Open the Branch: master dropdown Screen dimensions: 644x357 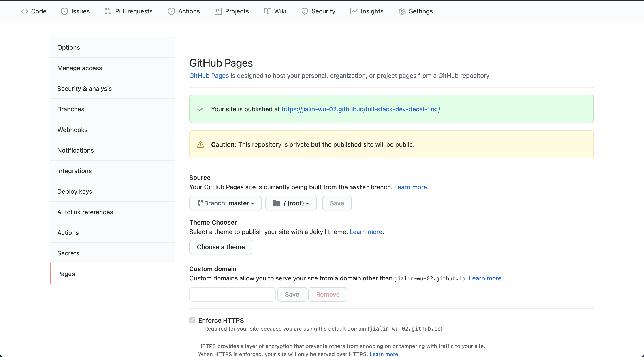(x=226, y=203)
